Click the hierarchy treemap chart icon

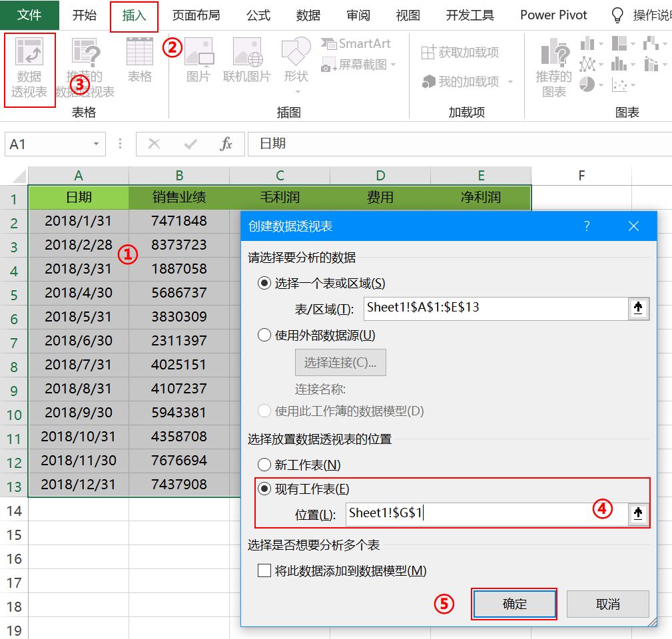point(619,44)
